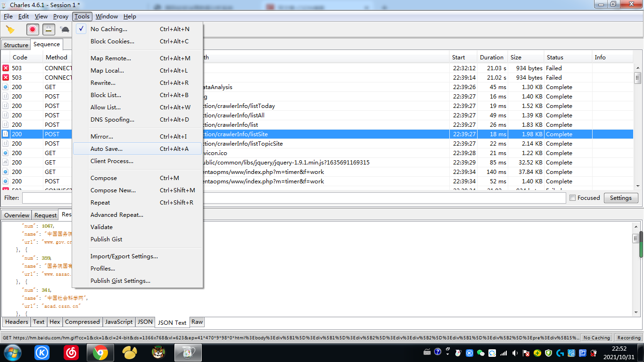Switch to the Request tab
Image resolution: width=644 pixels, height=362 pixels.
[45, 215]
